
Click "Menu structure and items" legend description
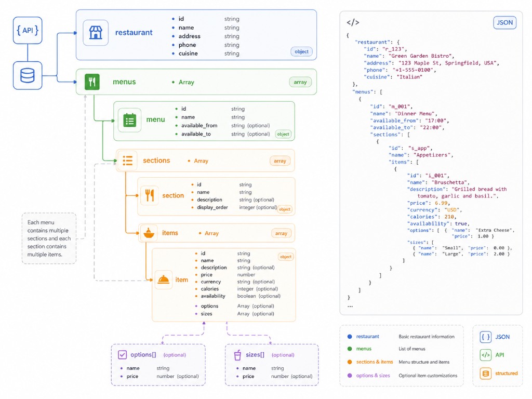click(x=424, y=362)
